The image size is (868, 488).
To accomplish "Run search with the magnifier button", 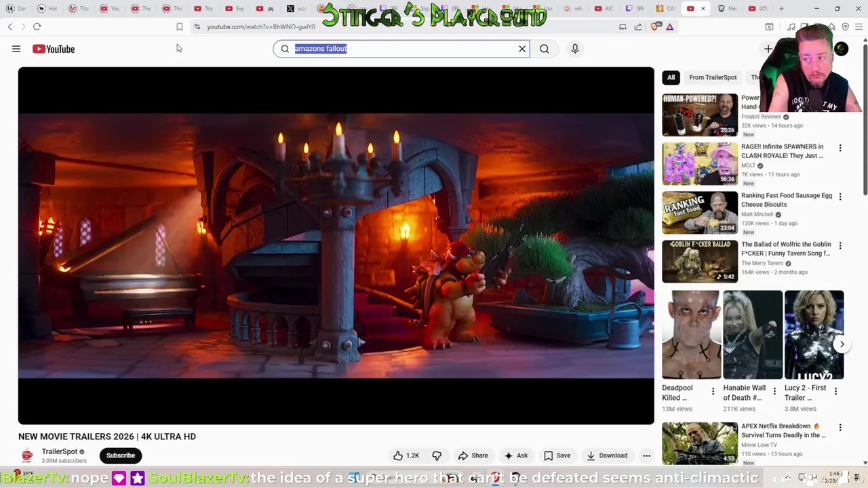I will click(544, 49).
